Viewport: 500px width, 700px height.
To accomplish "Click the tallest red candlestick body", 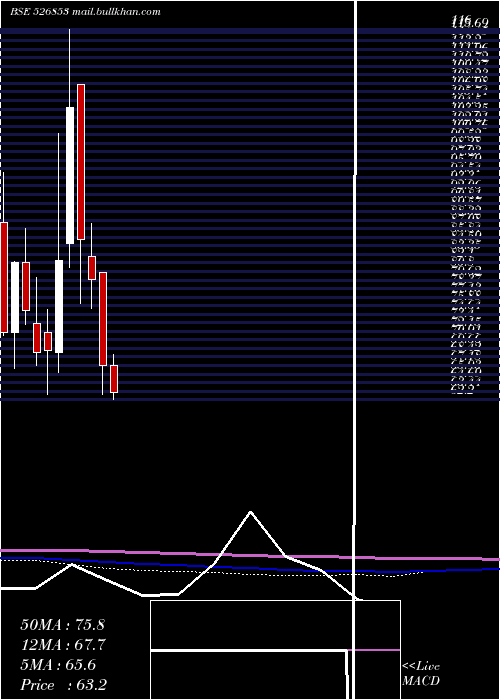I will click(81, 162).
